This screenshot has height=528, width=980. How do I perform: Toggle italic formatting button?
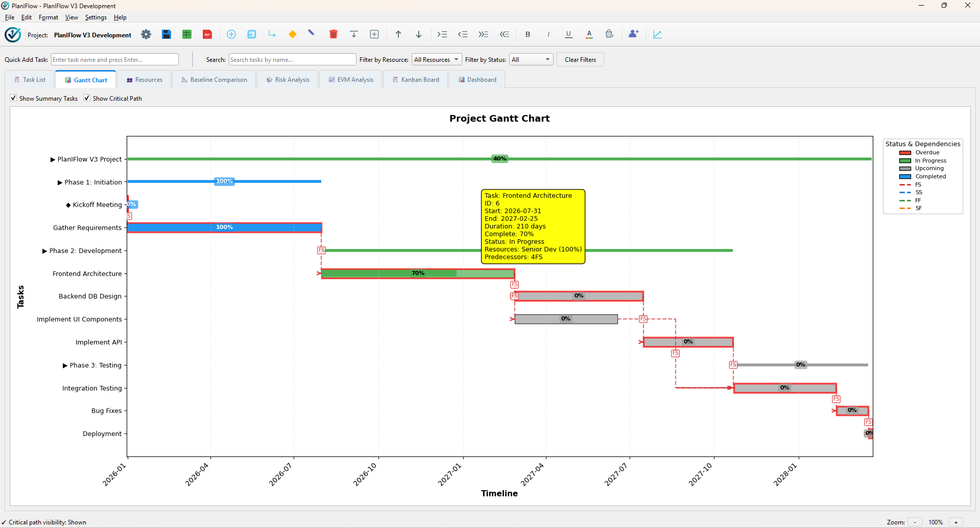(x=548, y=34)
